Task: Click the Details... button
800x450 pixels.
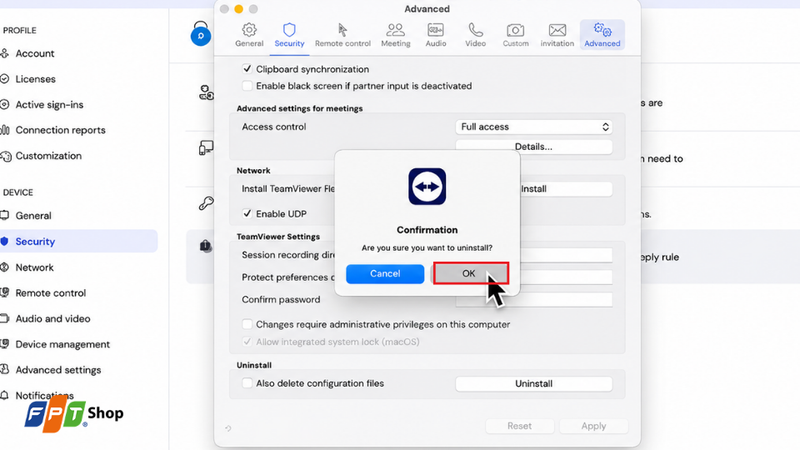Action: (x=534, y=147)
